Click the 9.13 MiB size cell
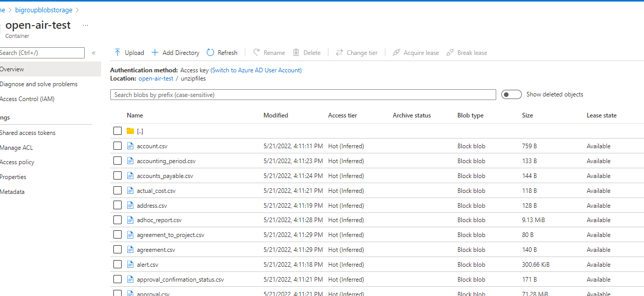This screenshot has height=296, width=644. pyautogui.click(x=533, y=220)
